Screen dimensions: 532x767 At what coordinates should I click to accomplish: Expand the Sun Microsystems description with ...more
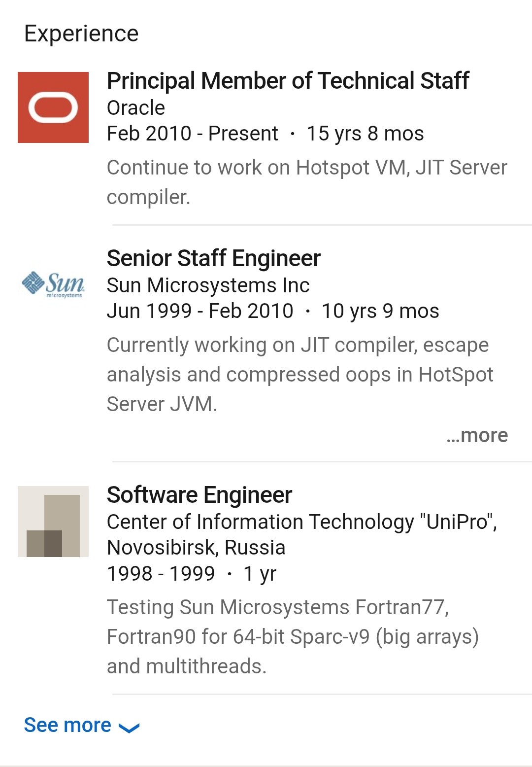pos(477,435)
